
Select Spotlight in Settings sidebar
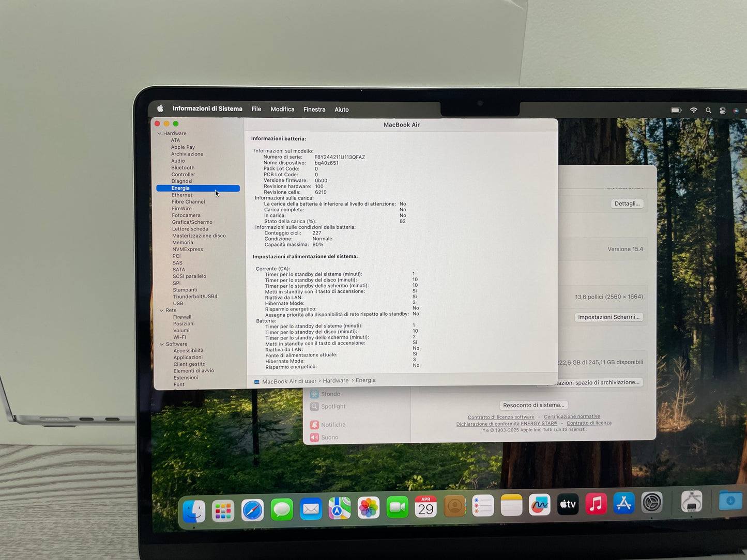click(x=328, y=407)
